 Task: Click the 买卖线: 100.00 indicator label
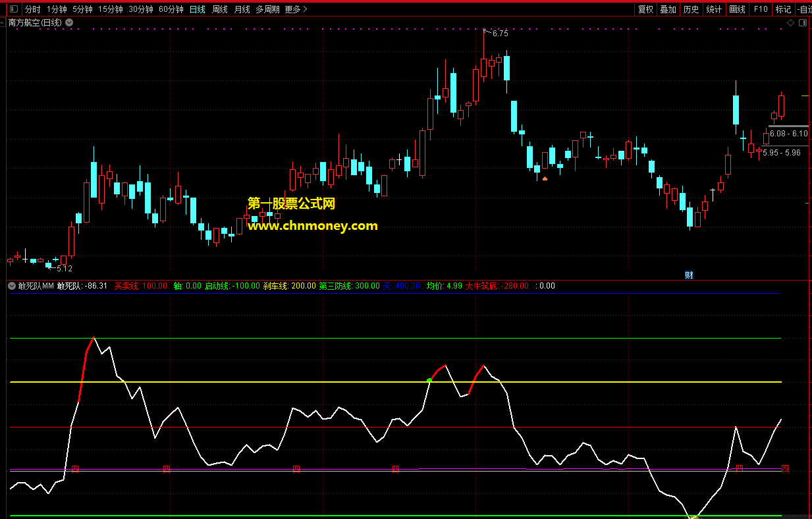(x=141, y=286)
